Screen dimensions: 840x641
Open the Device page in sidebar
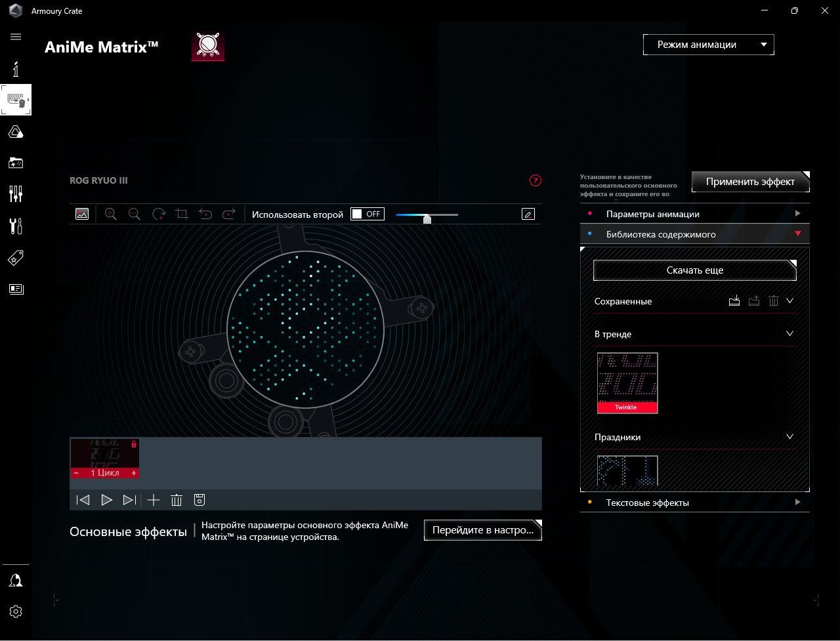[x=16, y=100]
